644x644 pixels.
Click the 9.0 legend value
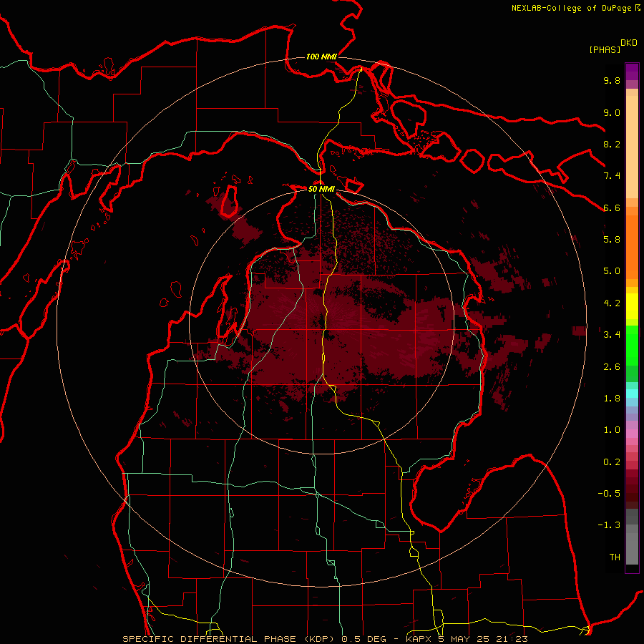[612, 112]
